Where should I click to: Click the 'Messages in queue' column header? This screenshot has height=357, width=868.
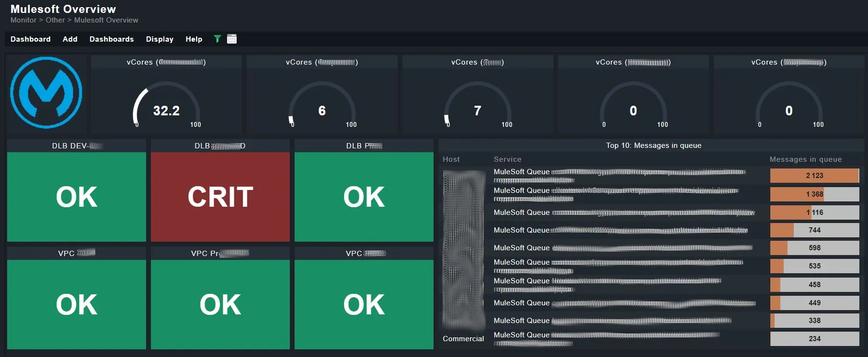click(806, 159)
